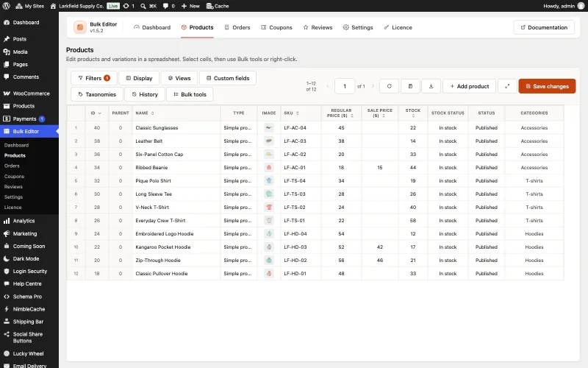This screenshot has height=368, width=588.
Task: Sort by the Stock column header
Action: click(x=413, y=113)
